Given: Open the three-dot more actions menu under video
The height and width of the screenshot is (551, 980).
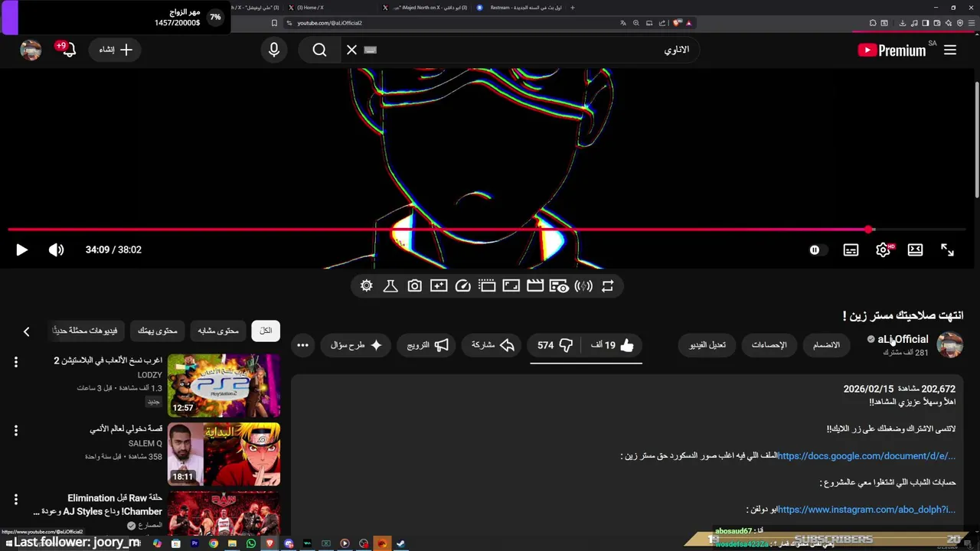Looking at the screenshot, I should click(x=302, y=345).
